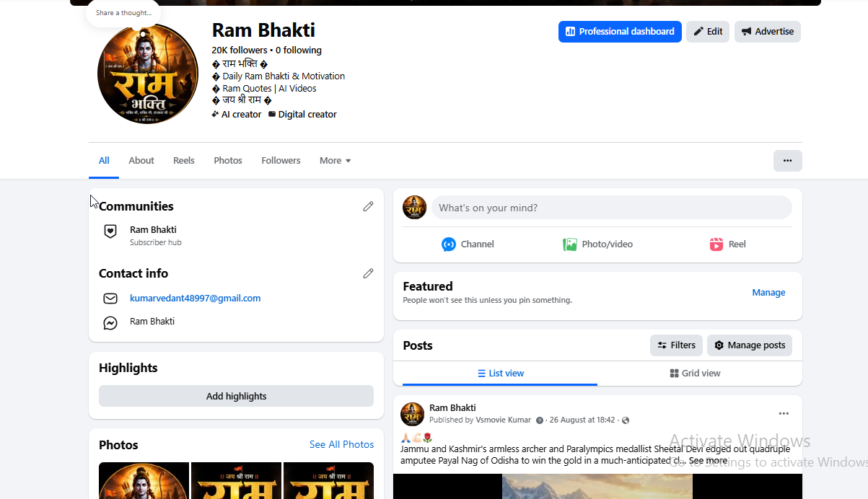
Task: Click the Manage posts button
Action: (x=750, y=345)
